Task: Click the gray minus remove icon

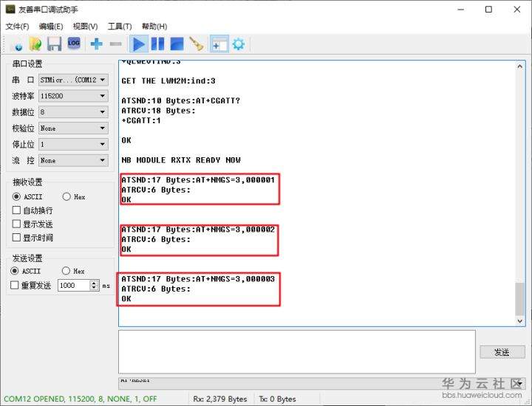Action: click(115, 44)
